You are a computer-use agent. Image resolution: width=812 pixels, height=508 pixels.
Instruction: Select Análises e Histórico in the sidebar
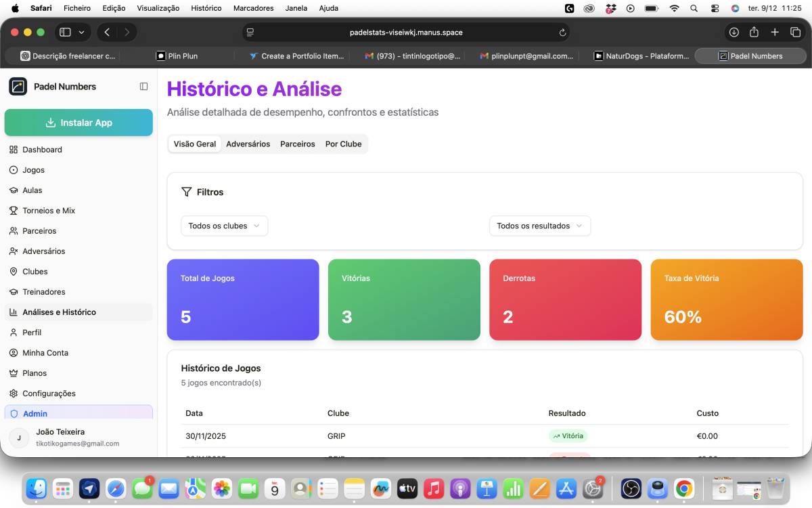coord(78,312)
